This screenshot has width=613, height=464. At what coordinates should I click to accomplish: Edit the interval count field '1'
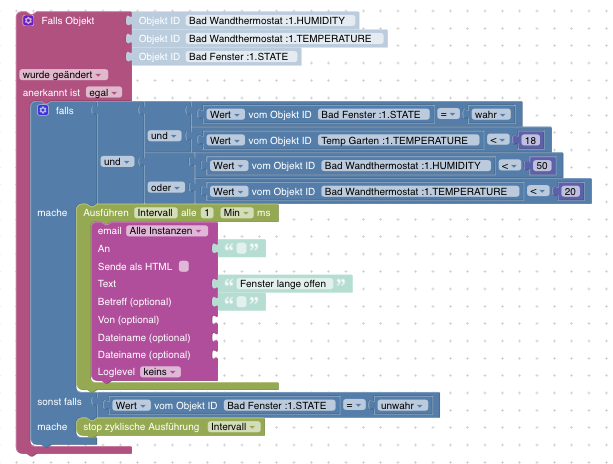click(x=207, y=213)
